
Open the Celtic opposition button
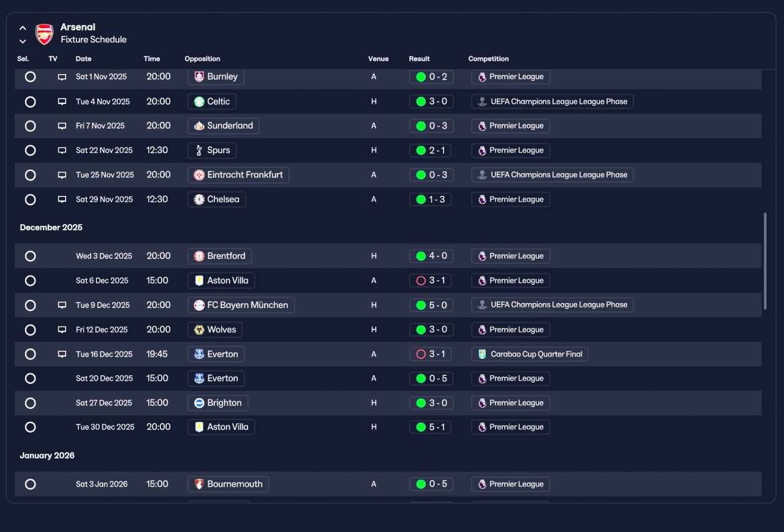(x=212, y=102)
